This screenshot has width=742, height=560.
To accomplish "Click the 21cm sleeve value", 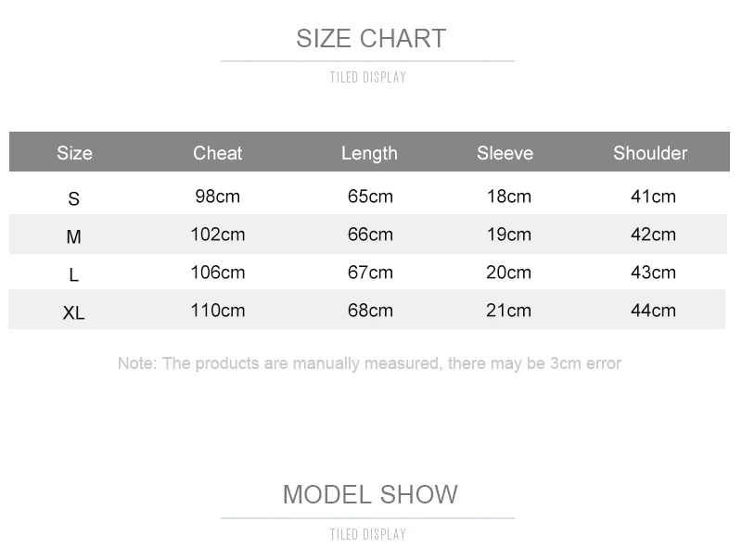I will click(x=508, y=311).
